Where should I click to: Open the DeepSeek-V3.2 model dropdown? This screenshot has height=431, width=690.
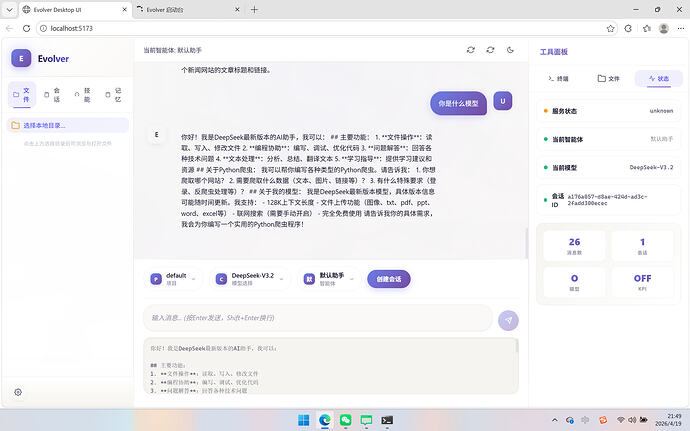[250, 279]
